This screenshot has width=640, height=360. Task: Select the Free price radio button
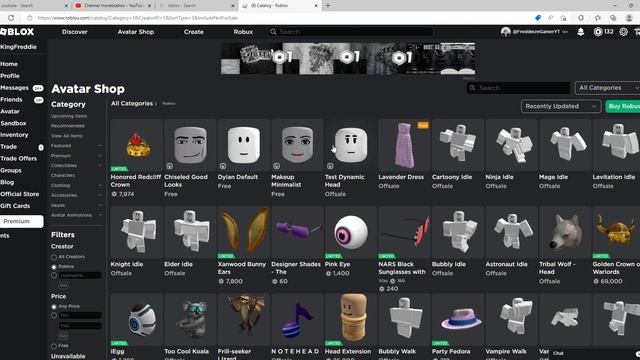(54, 346)
